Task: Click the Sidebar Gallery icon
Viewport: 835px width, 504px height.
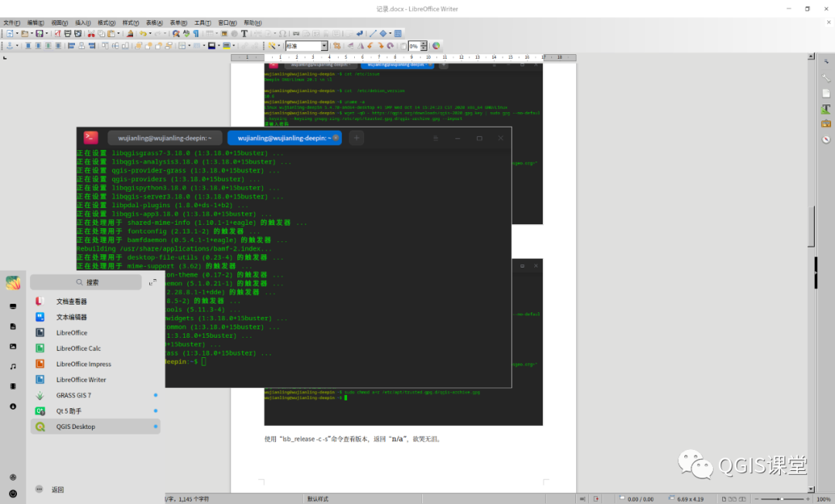Action: [826, 124]
